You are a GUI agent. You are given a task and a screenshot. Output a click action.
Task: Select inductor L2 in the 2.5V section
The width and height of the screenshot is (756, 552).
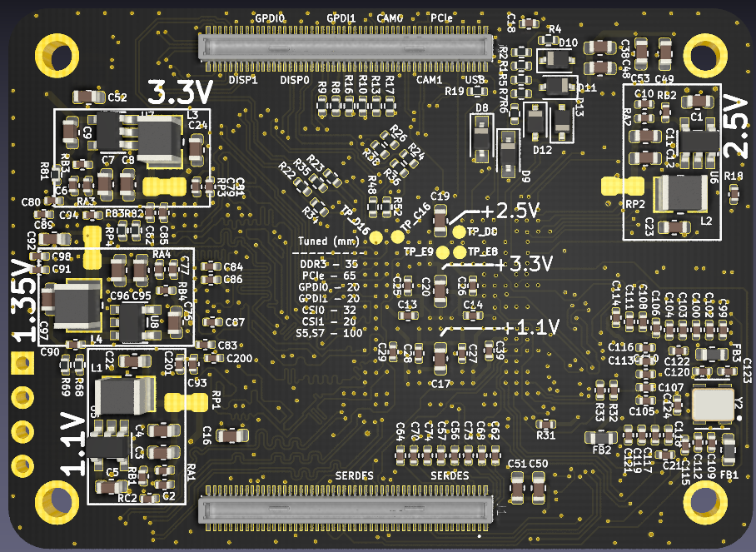[x=680, y=196]
